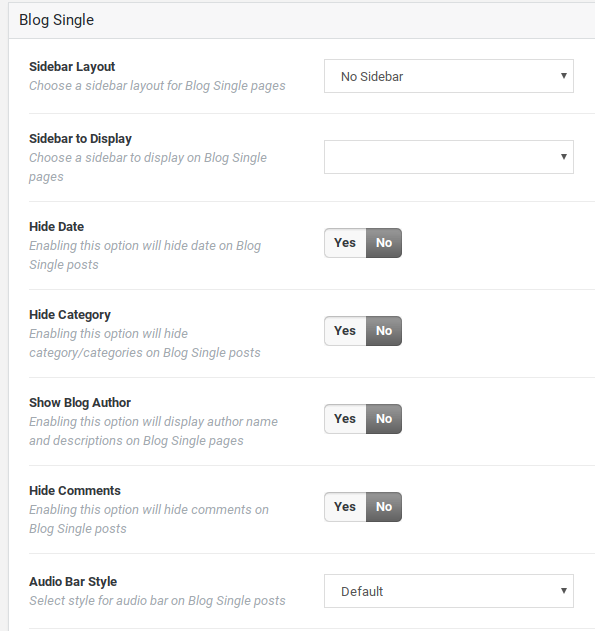This screenshot has width=595, height=631.
Task: Click the Hide Comments option label
Action: click(75, 491)
